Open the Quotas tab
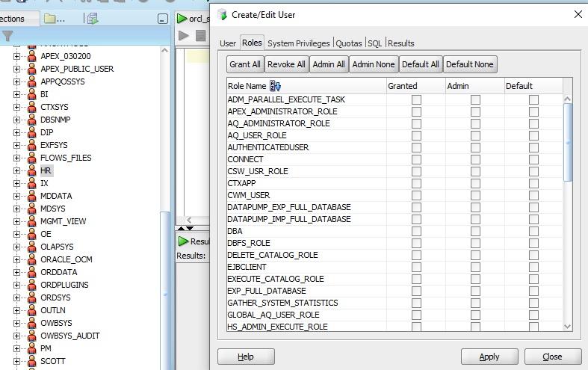 [x=348, y=43]
